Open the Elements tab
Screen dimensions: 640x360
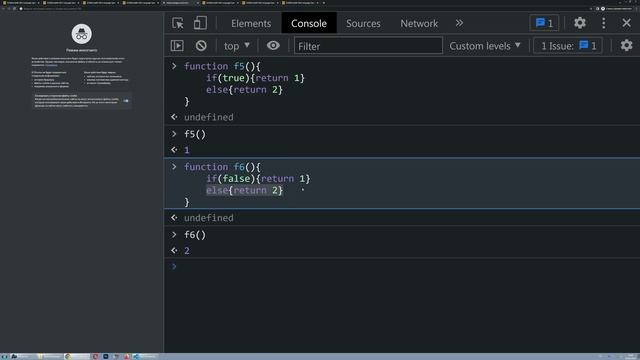[x=251, y=23]
